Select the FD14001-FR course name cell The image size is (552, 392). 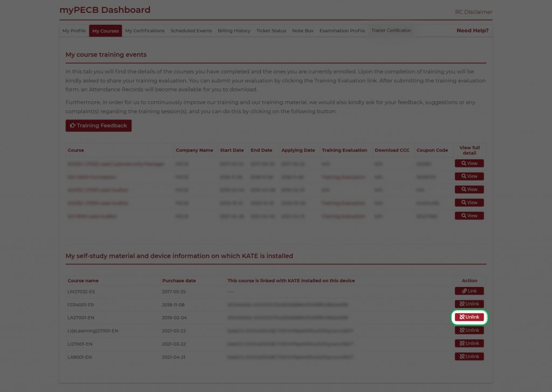pyautogui.click(x=81, y=305)
